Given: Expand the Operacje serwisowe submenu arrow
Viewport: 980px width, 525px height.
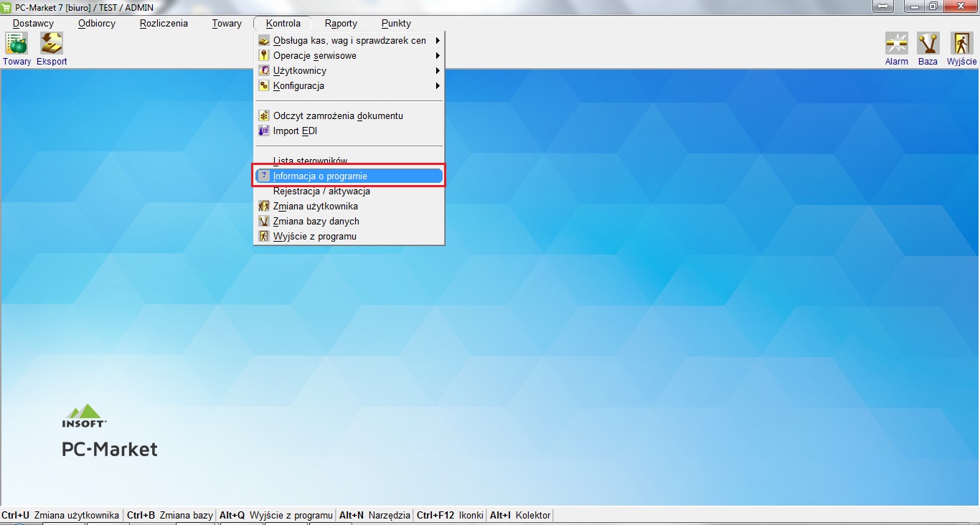Looking at the screenshot, I should tap(437, 56).
